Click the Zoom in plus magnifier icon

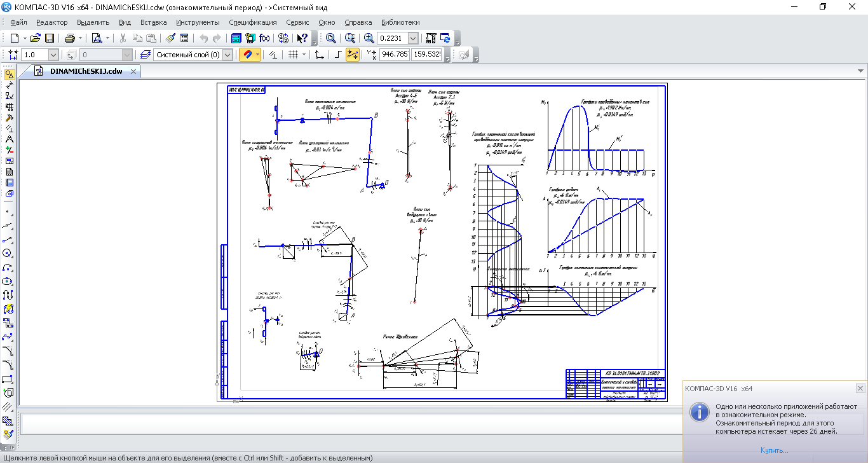click(x=369, y=38)
